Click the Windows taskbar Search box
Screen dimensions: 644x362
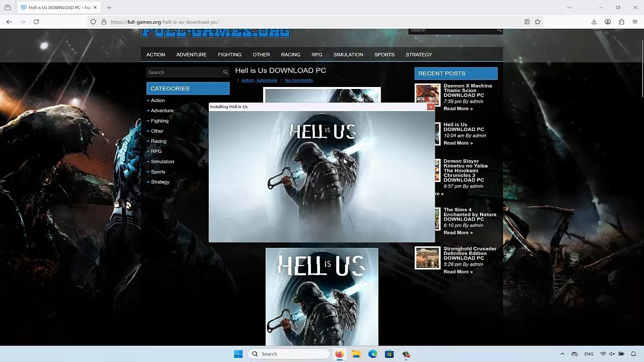289,354
